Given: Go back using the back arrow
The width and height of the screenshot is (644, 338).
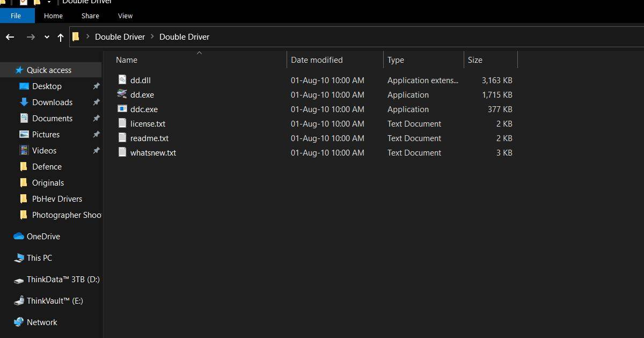Looking at the screenshot, I should 10,36.
